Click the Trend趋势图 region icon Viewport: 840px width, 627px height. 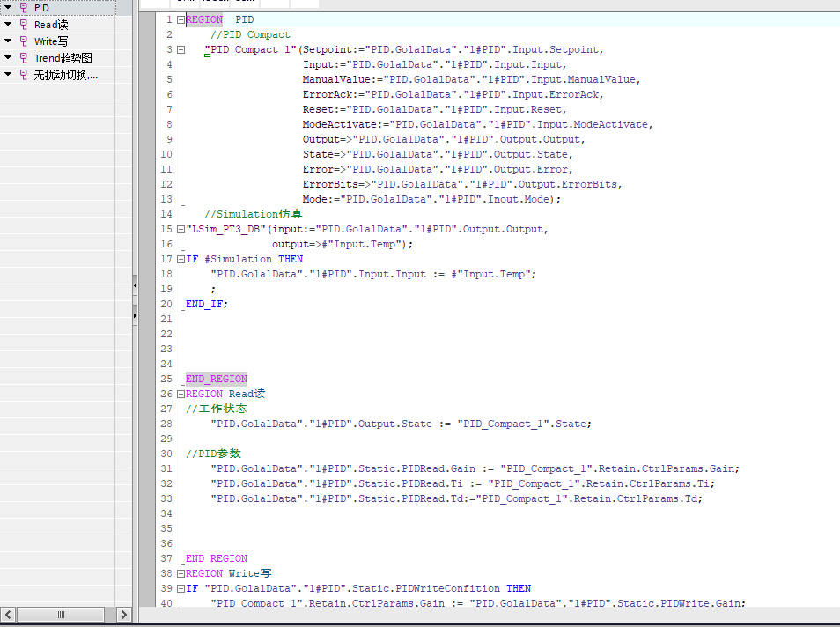tap(24, 57)
